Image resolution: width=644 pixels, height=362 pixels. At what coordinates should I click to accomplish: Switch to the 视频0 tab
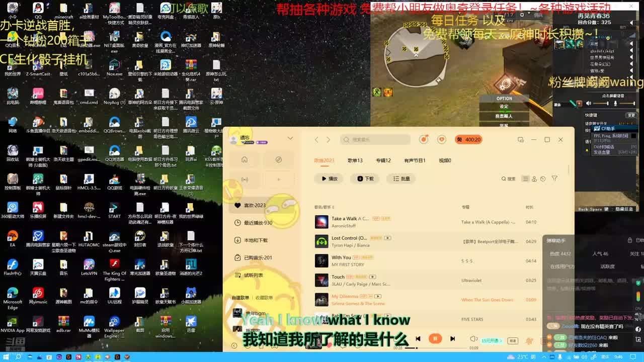click(445, 160)
